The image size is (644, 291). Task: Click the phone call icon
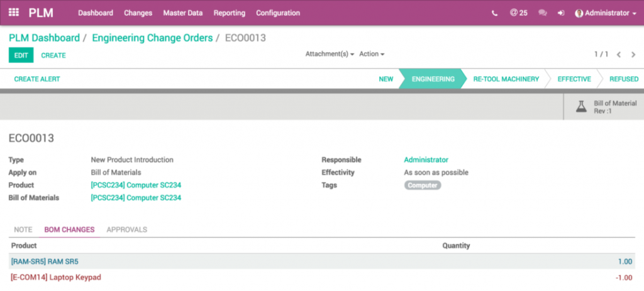[x=495, y=13]
